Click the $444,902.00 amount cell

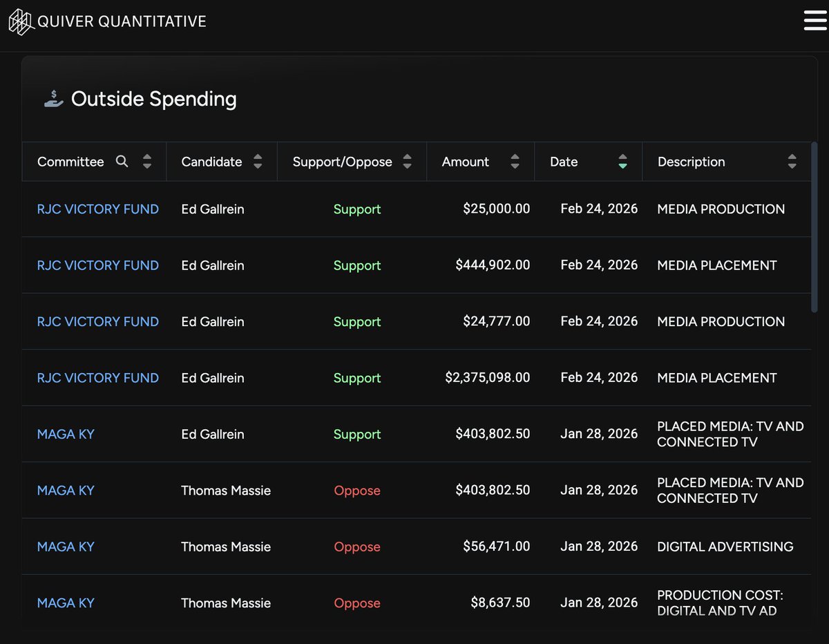click(493, 265)
